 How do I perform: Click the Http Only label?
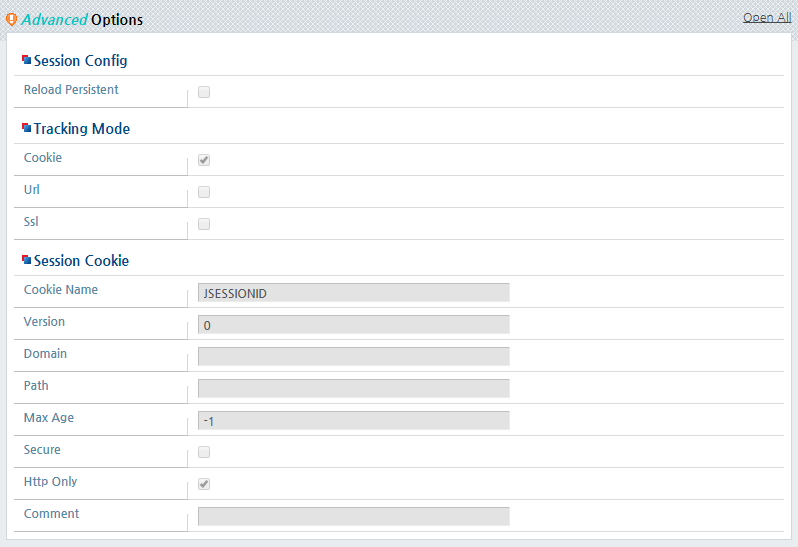(x=50, y=481)
